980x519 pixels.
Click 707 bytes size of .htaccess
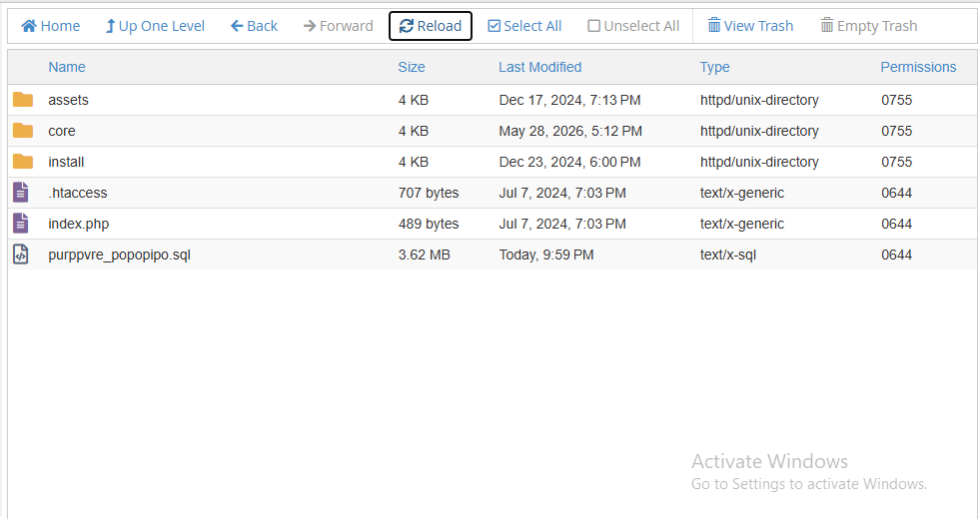pos(429,193)
